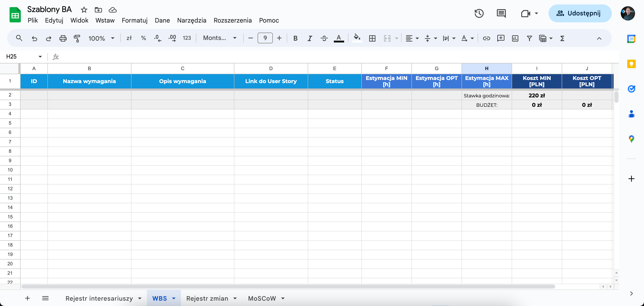This screenshot has height=306, width=644.
Task: Open version history clock icon
Action: [479, 13]
